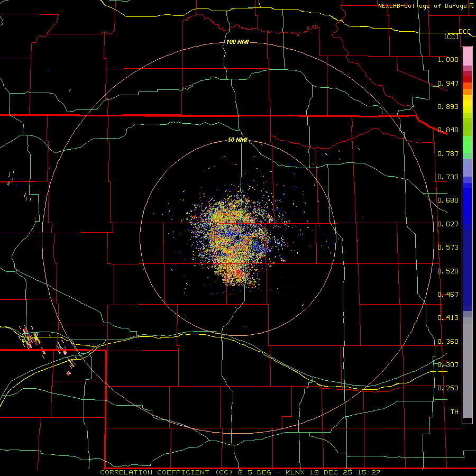This screenshot has height=476, width=476.
Task: Click the 0.627 scale value
Action: coord(448,224)
